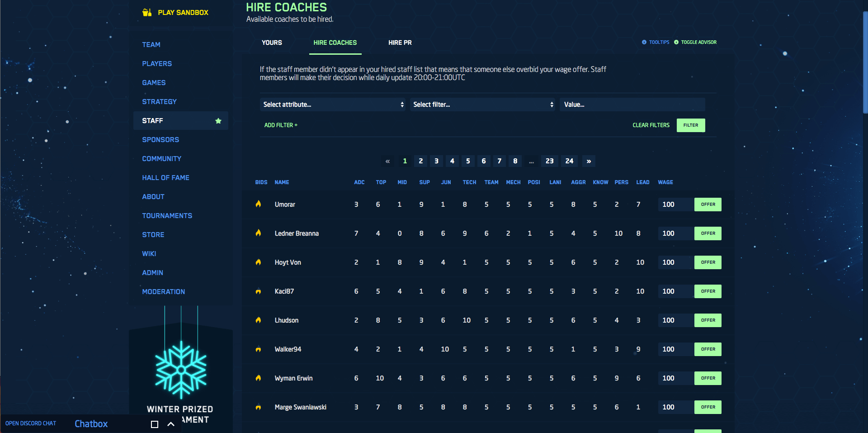Open the Select filter dropdown
The image size is (868, 433).
tap(482, 105)
